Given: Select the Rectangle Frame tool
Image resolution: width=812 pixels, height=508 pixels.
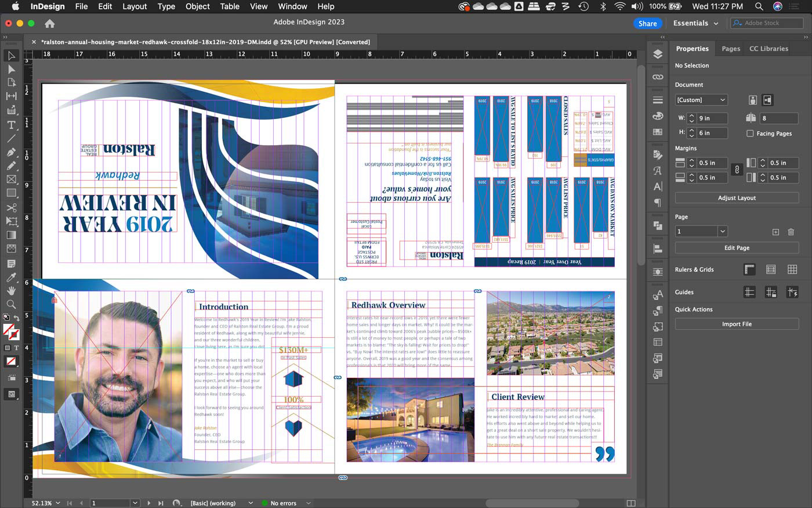Looking at the screenshot, I should (x=11, y=179).
